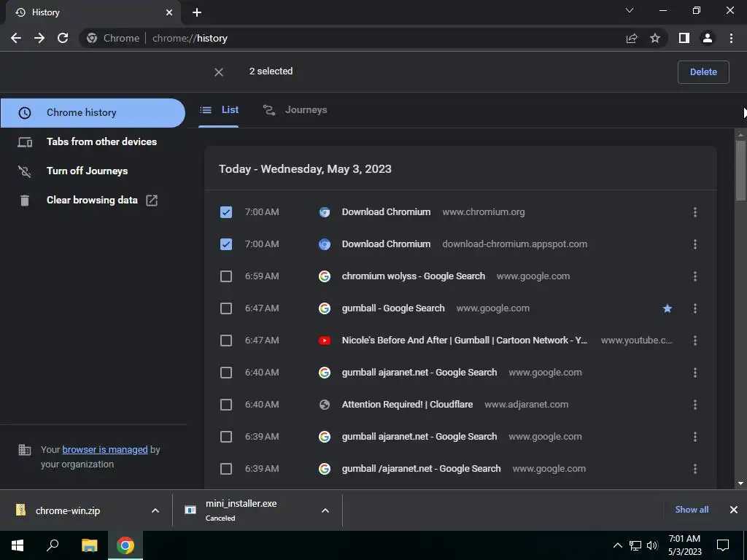Open the Attention Required! | Cloudflare link
The image size is (747, 560).
click(407, 405)
